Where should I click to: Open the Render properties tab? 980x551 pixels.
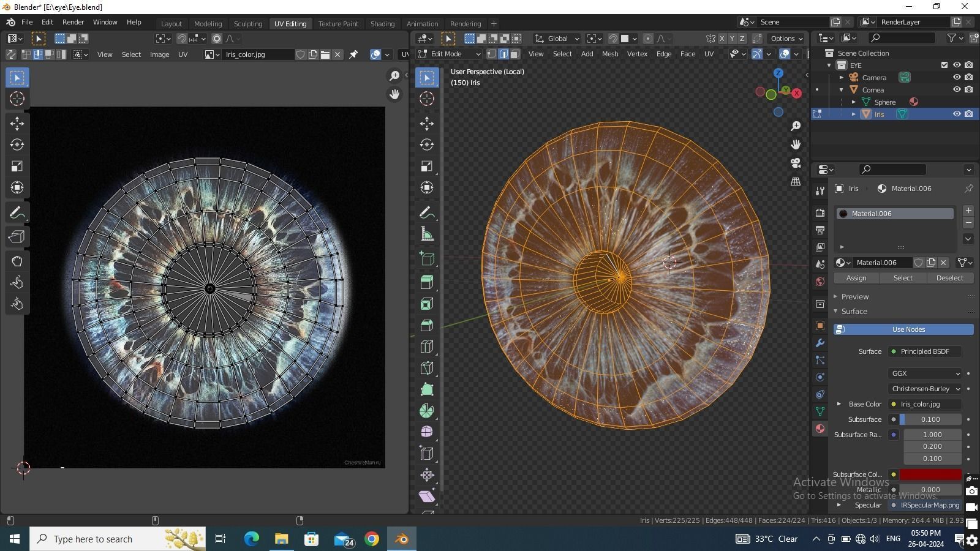pos(820,213)
